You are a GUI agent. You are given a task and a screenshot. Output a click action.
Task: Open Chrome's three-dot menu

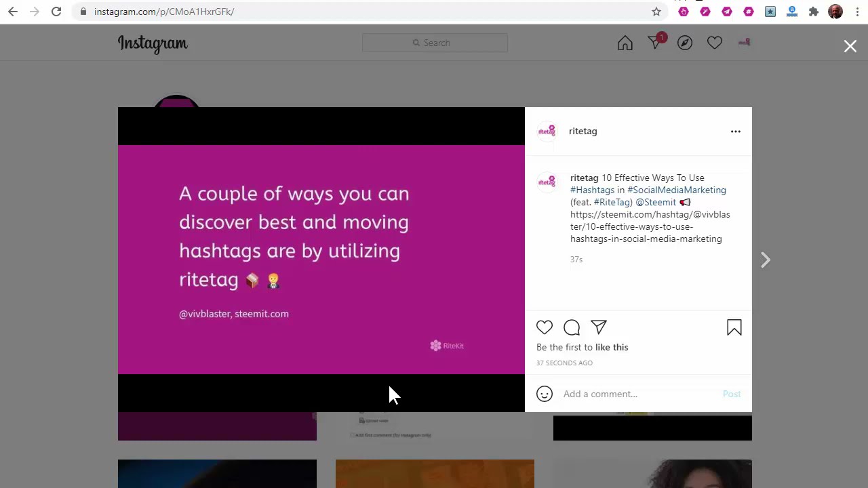tap(857, 12)
